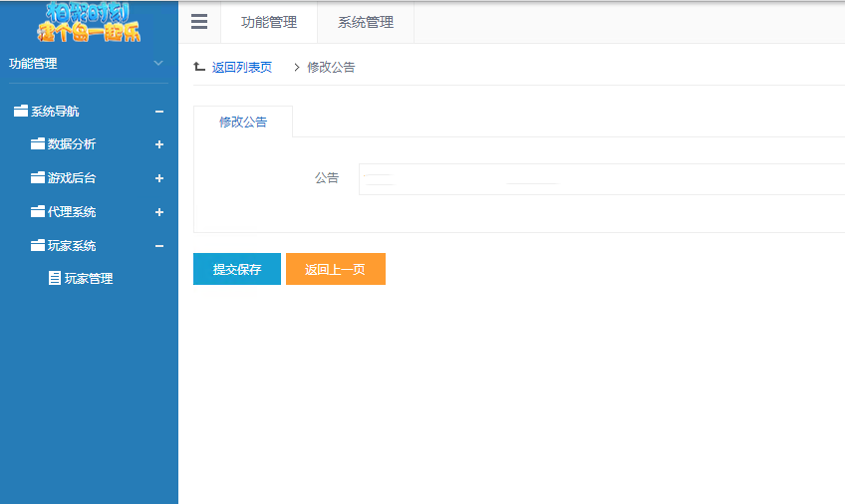Click the 代理系统 folder icon

pos(38,212)
